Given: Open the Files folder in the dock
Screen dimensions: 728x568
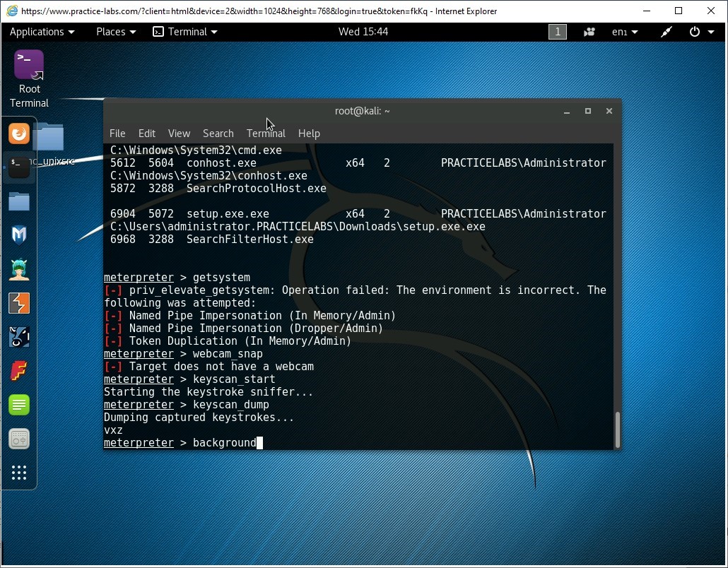Looking at the screenshot, I should tap(19, 201).
